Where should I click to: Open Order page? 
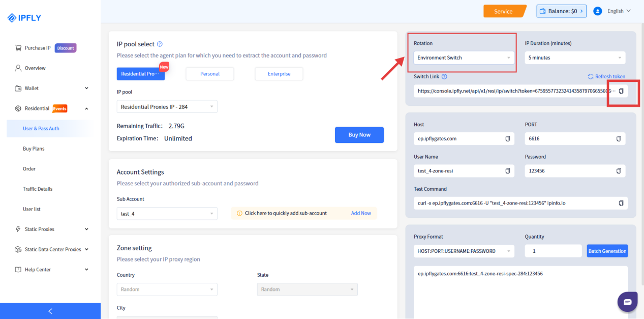click(29, 169)
